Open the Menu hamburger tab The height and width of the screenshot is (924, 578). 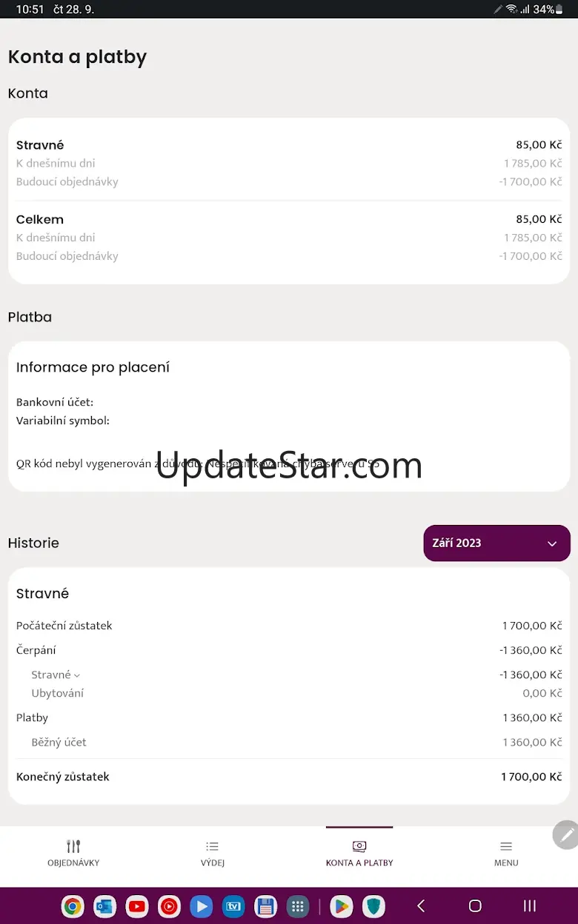tap(506, 853)
